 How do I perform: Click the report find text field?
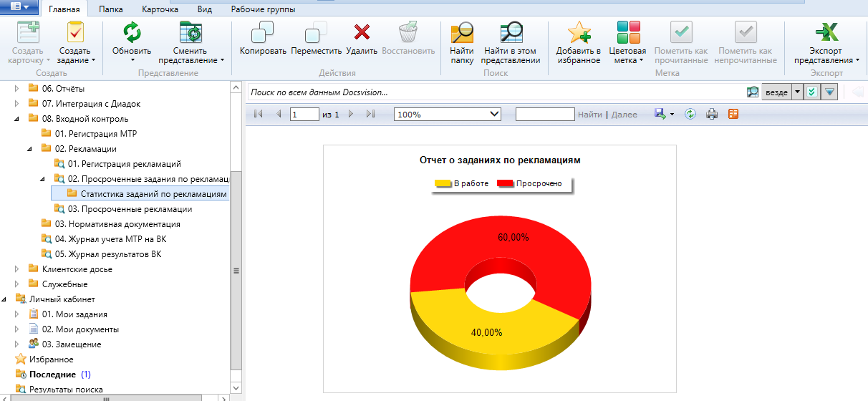coord(545,114)
